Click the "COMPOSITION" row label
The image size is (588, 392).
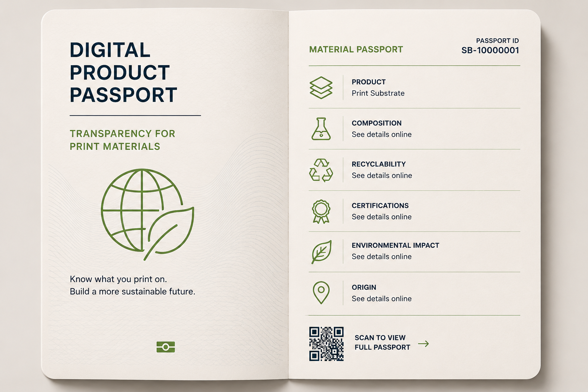tap(377, 123)
